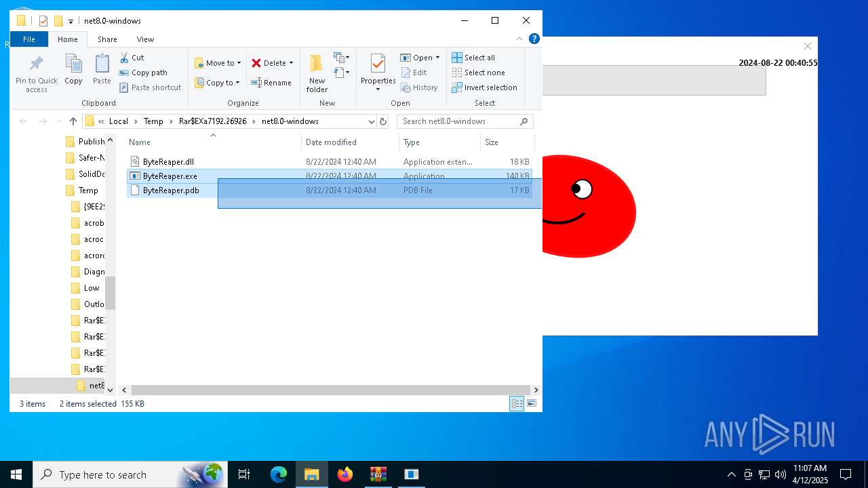Click Copy path in Clipboard group
Screen dimensions: 868x488
tap(143, 73)
